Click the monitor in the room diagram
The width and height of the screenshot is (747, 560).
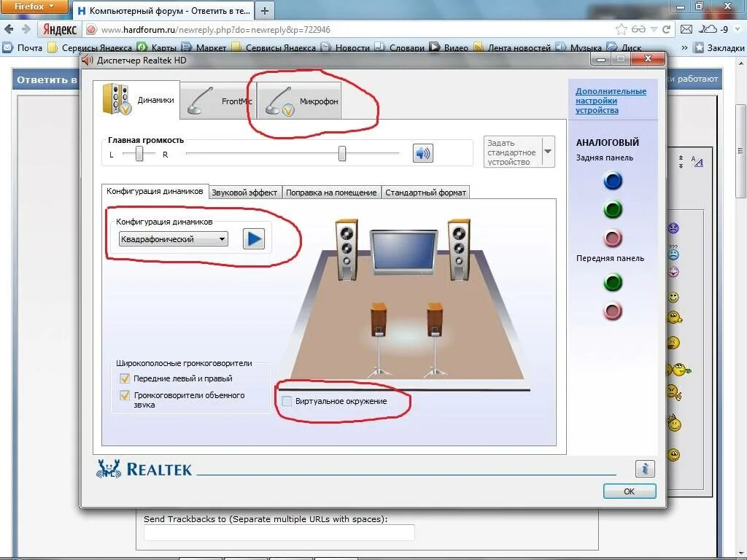[x=403, y=252]
